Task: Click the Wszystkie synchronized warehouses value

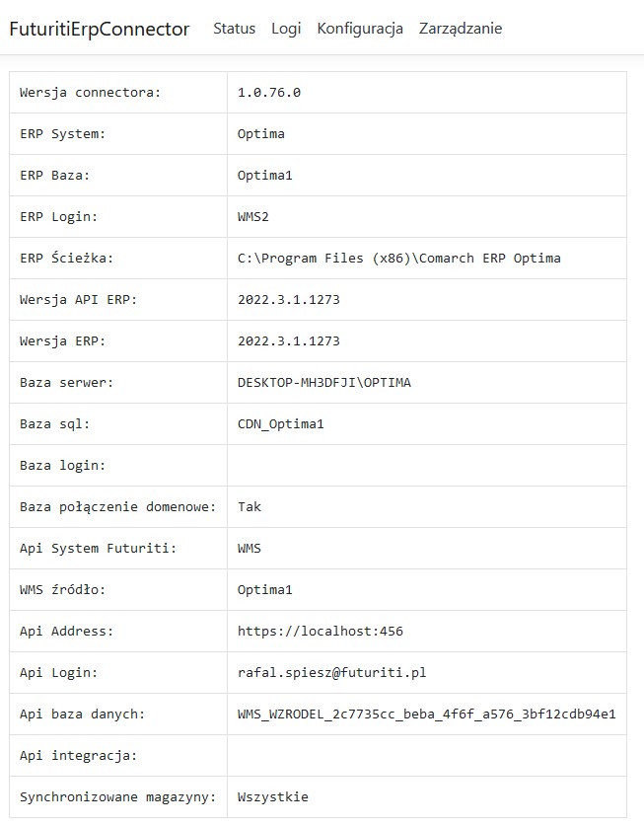Action: click(272, 797)
